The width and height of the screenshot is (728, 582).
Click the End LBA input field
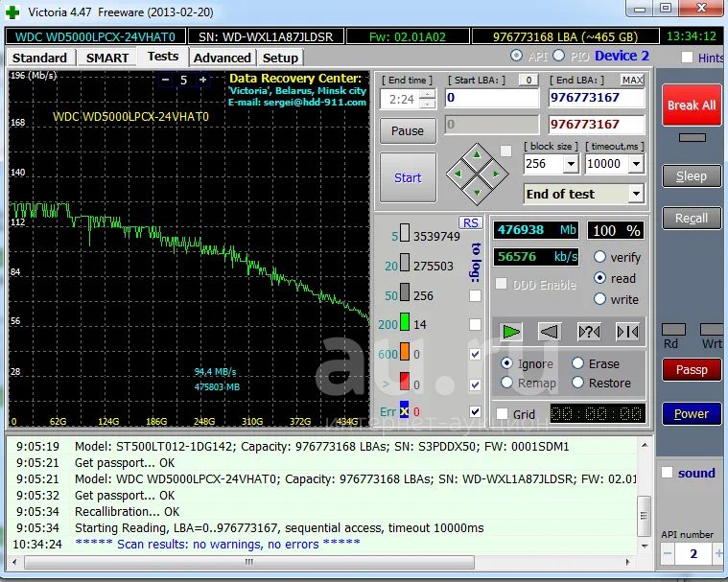coord(597,98)
